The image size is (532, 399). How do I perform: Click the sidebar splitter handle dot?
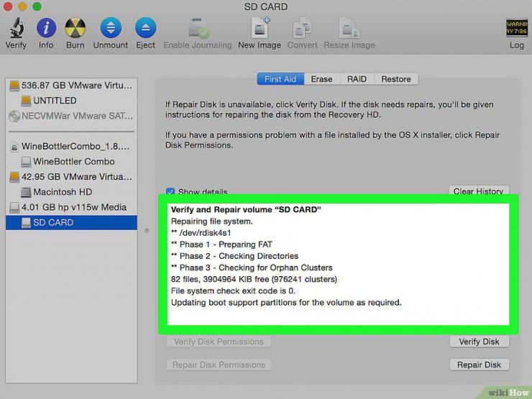click(147, 231)
